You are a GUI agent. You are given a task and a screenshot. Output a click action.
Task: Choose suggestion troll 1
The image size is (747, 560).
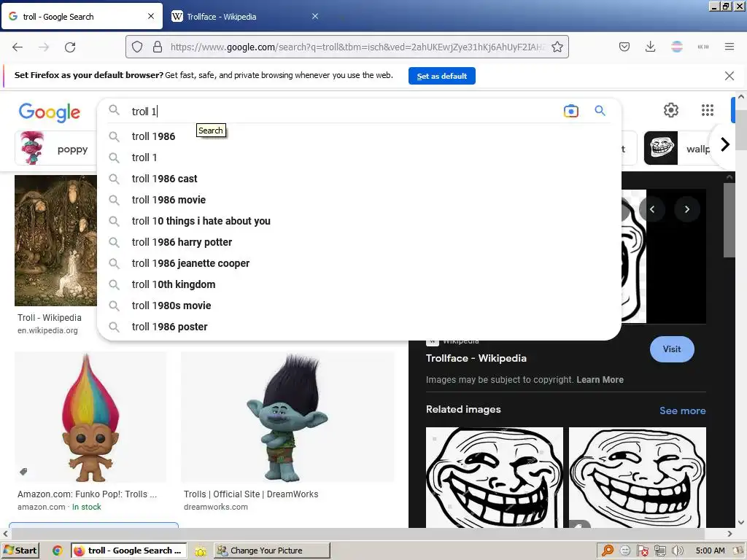tap(359, 157)
